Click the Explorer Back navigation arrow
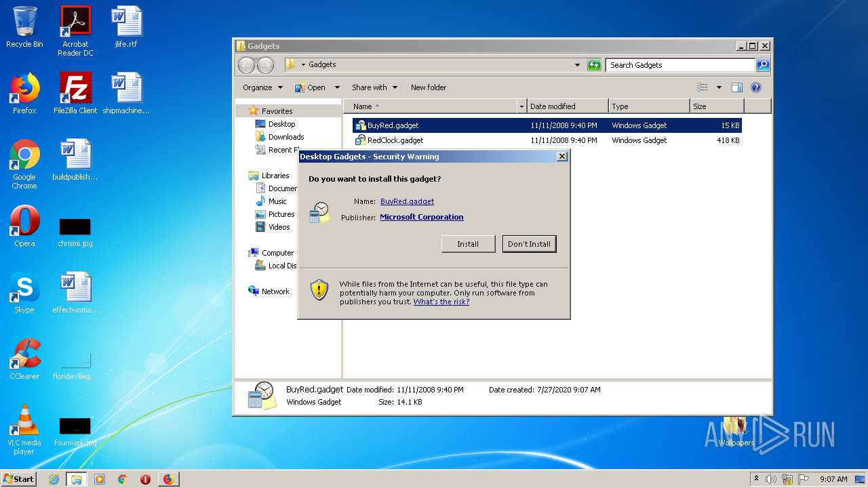 coord(246,65)
